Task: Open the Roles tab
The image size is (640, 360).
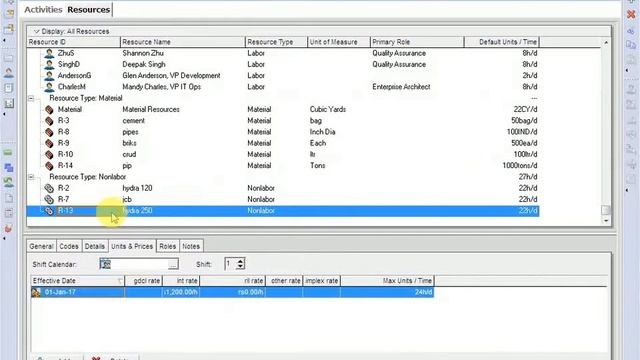Action: [x=167, y=247]
